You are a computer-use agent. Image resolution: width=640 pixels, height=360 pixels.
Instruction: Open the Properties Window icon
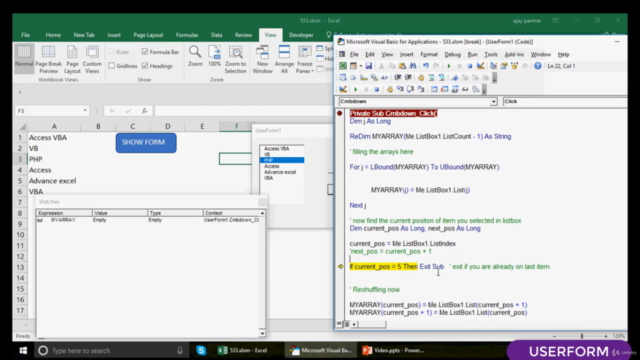pyautogui.click(x=504, y=66)
